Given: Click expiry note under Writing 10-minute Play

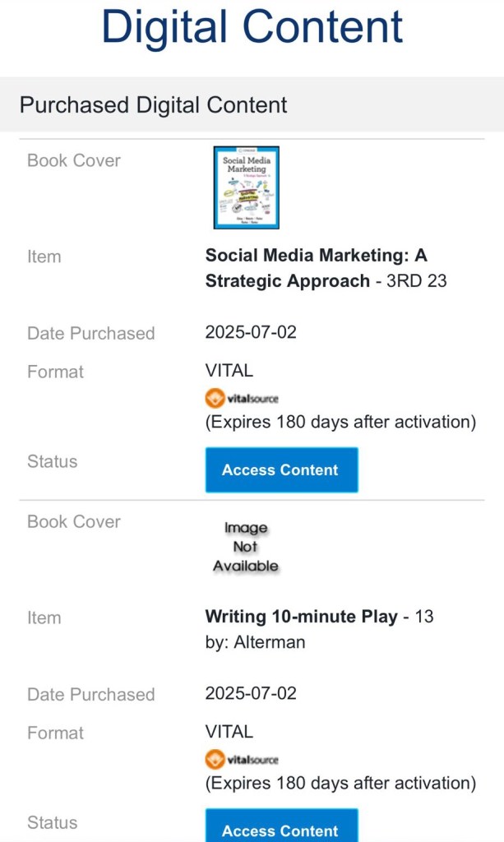Looking at the screenshot, I should click(340, 783).
